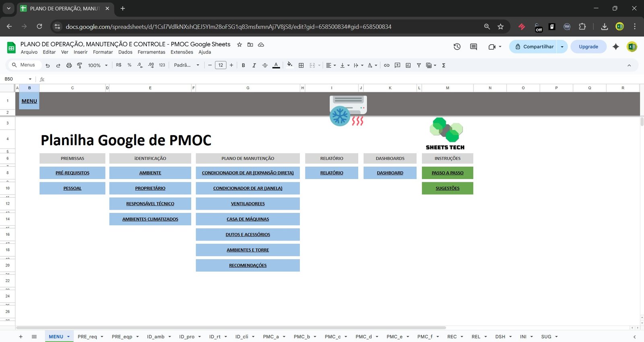The height and width of the screenshot is (342, 644).
Task: Click the Insert link icon
Action: point(386,65)
